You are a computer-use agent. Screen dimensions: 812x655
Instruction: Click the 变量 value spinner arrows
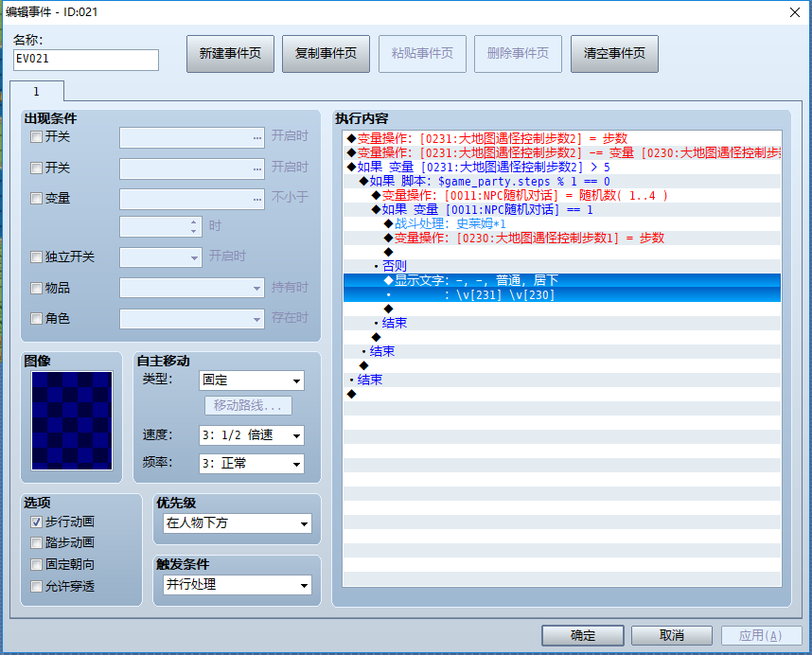coord(193,227)
